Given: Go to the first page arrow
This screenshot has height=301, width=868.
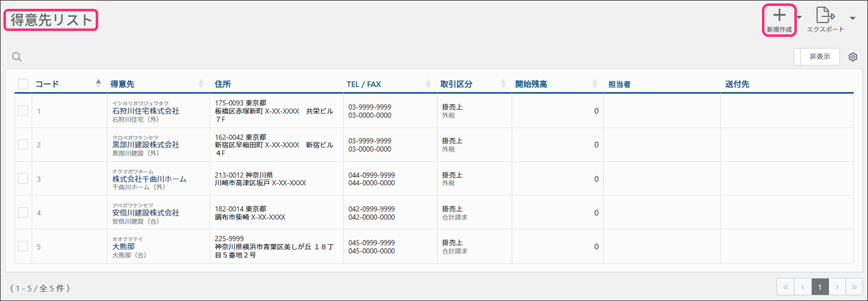Looking at the screenshot, I should click(x=786, y=287).
